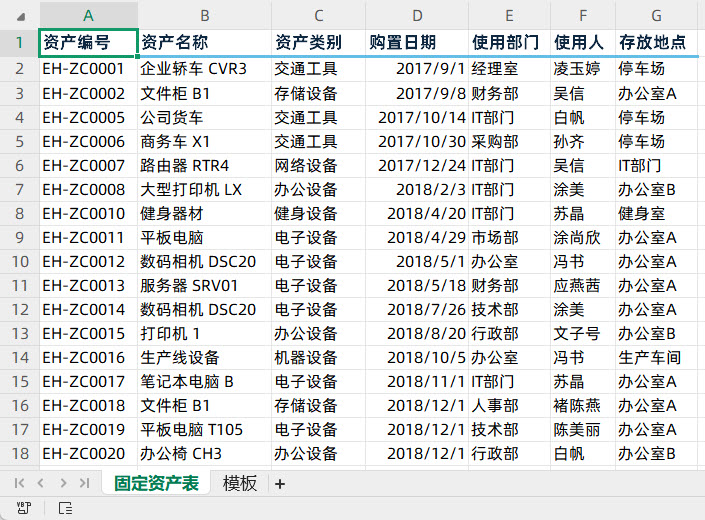Select column A header
The image size is (705, 520).
(88, 15)
